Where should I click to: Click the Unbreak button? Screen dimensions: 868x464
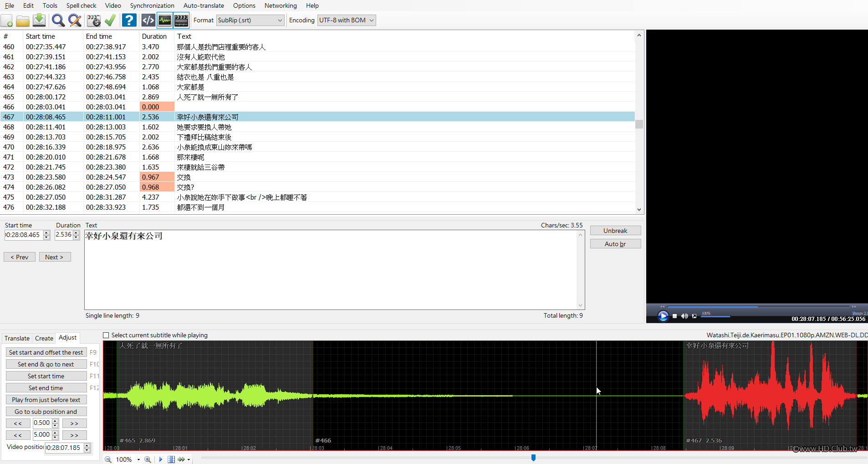[x=616, y=231]
